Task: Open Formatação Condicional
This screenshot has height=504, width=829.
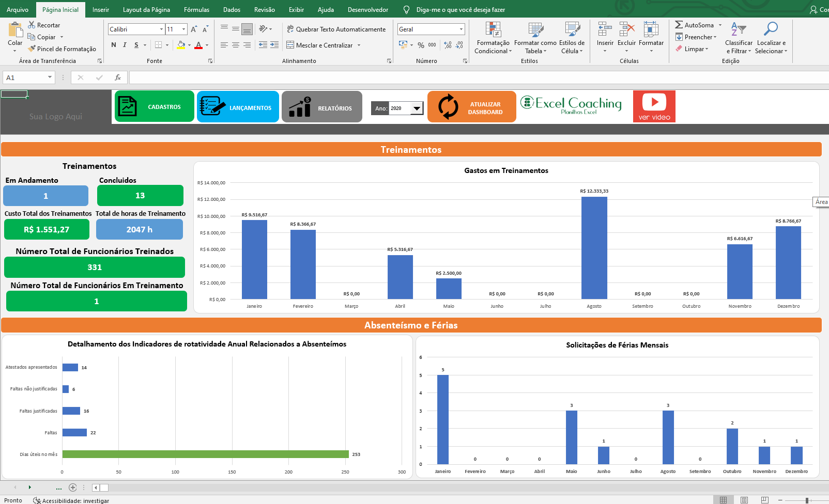Action: coord(493,39)
